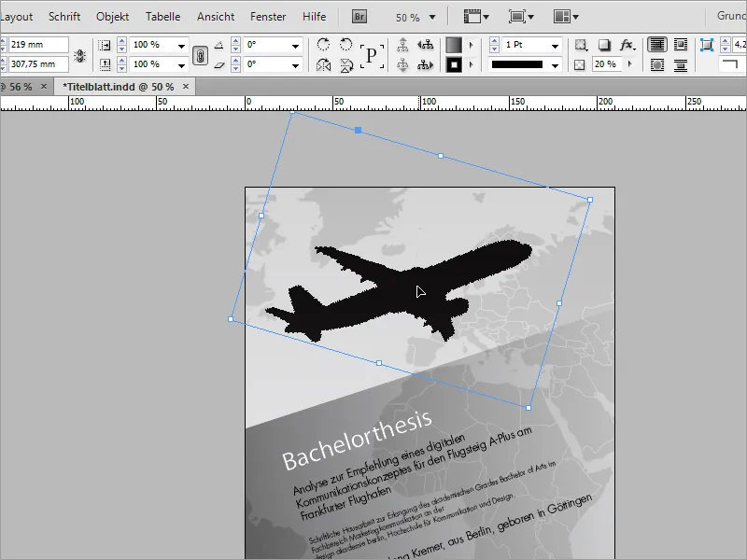Expand the horizontal scale 100 % dropdown
Image resolution: width=747 pixels, height=560 pixels.
(181, 46)
